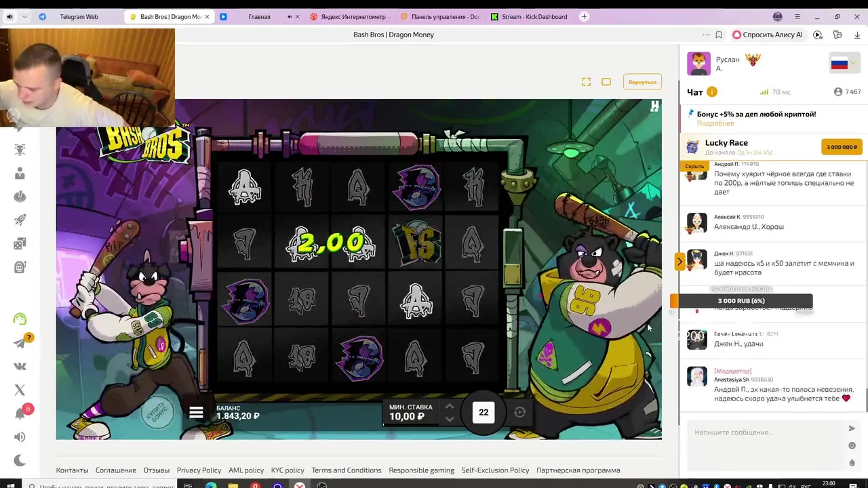Open the language dropdown with Russian flag
The image size is (868, 488).
coord(844,64)
